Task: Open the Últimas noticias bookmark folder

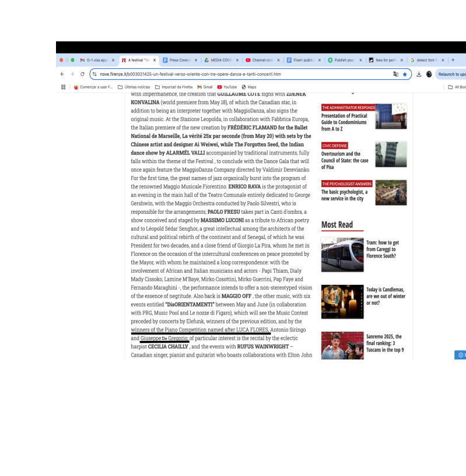Action: pyautogui.click(x=134, y=87)
